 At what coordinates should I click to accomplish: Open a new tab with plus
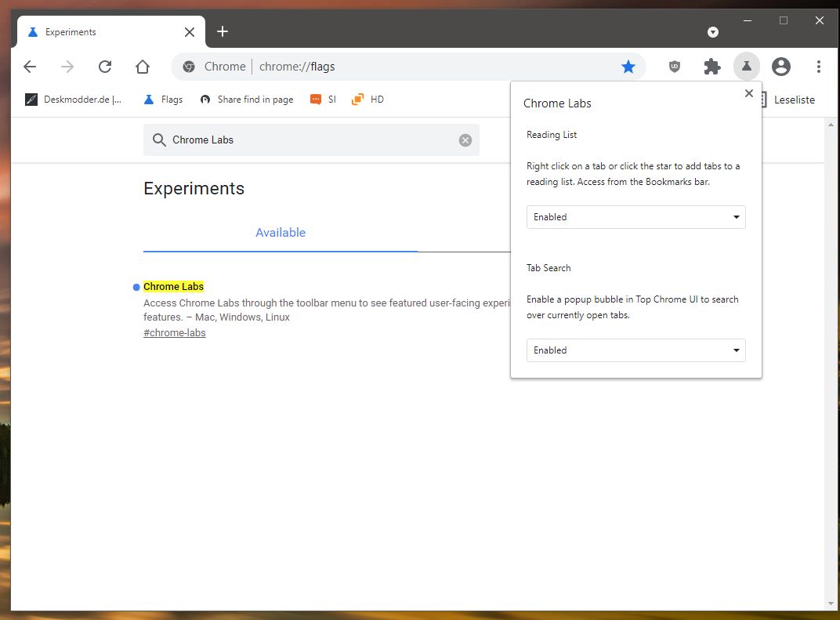(223, 31)
